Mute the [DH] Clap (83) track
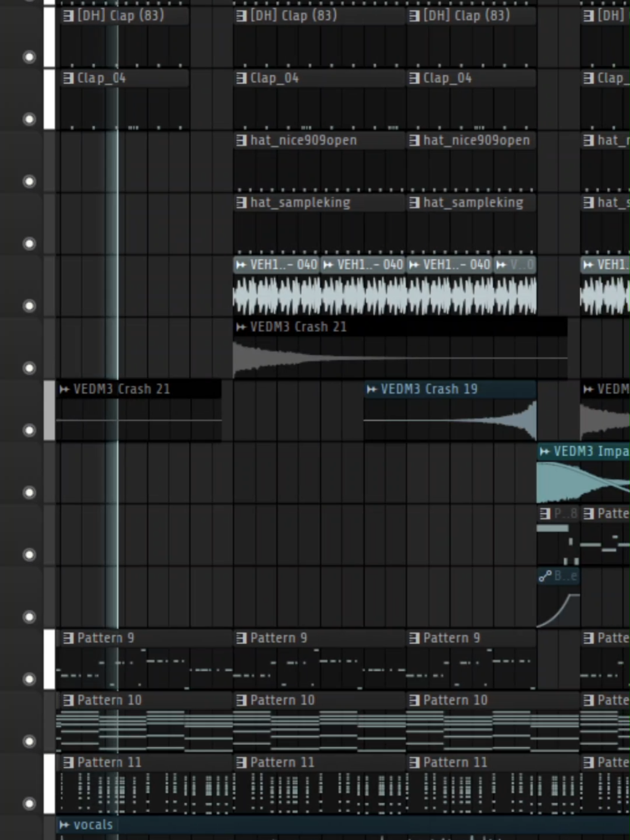Screen dimensions: 630x840 point(29,57)
